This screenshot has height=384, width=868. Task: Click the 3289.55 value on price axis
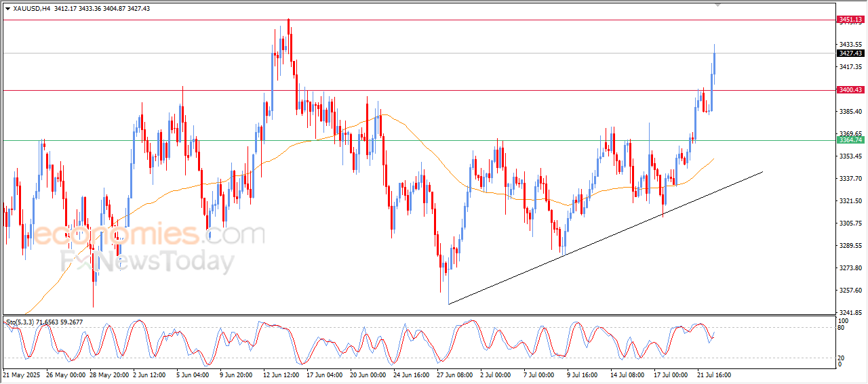click(x=850, y=246)
